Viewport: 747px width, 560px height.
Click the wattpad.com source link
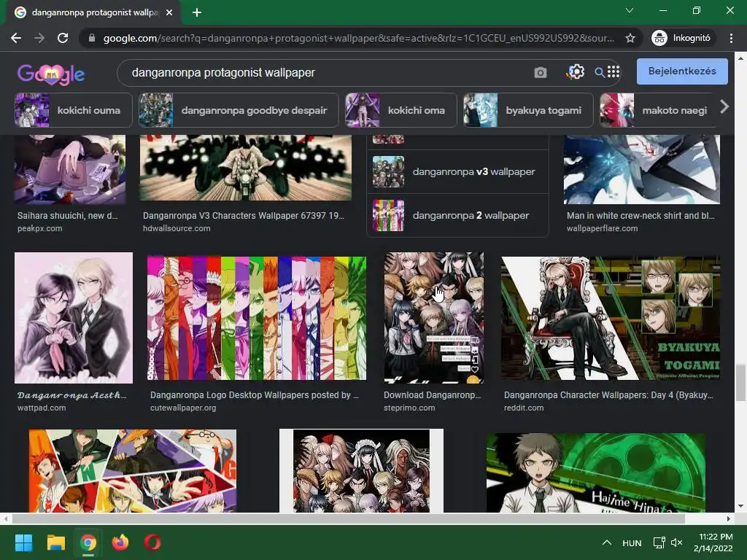[x=42, y=408]
